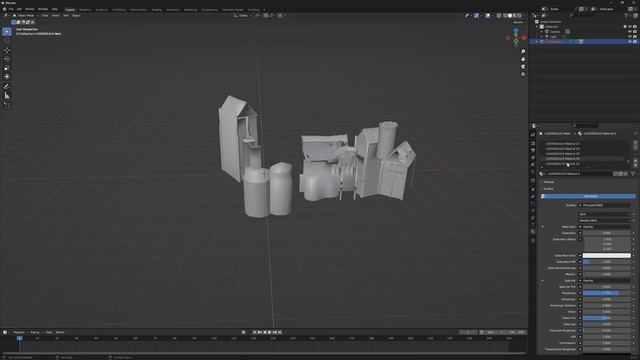Viewport: 640px width, 360px height.
Task: Open the viewport Add menu
Action: (66, 16)
